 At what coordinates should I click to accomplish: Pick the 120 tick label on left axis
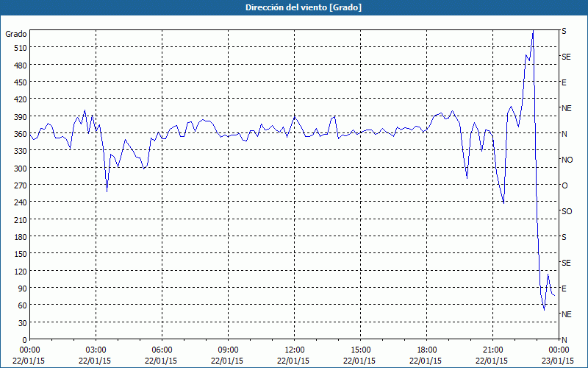click(21, 272)
